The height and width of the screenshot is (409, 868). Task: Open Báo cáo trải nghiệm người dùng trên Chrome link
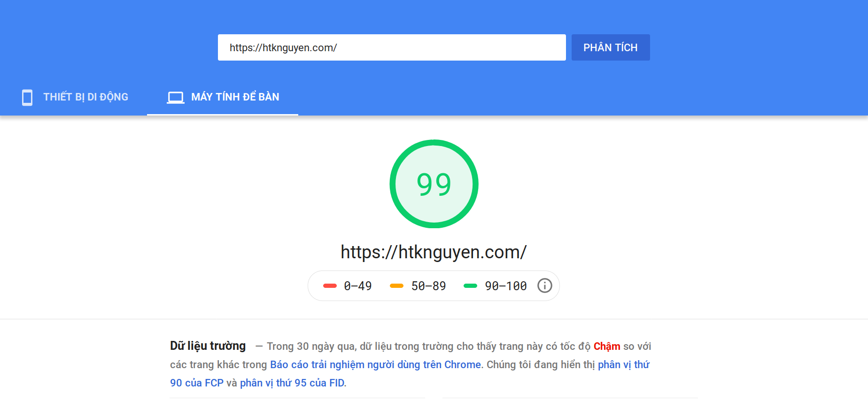tap(376, 365)
